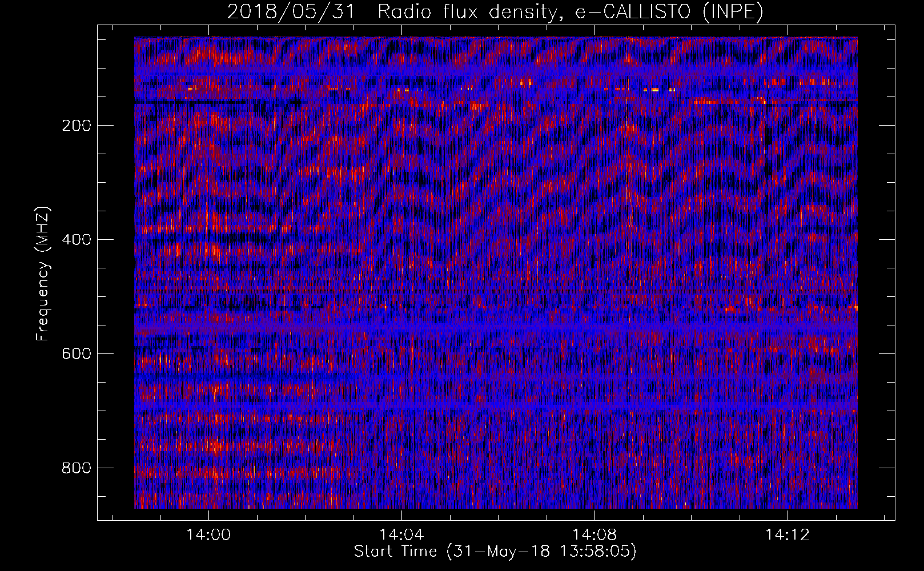Click the 600 frequency tick label
This screenshot has width=924, height=571.
tap(77, 354)
